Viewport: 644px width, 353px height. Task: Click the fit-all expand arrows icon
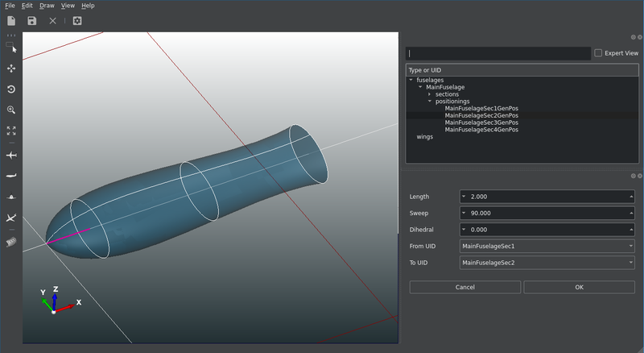coord(11,130)
